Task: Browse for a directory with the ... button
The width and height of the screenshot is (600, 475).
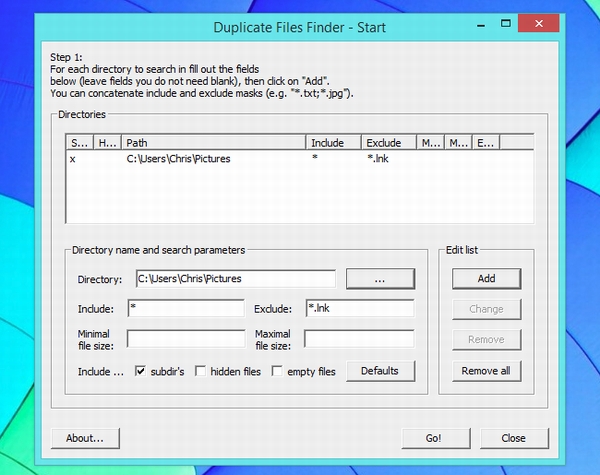Action: coord(380,279)
